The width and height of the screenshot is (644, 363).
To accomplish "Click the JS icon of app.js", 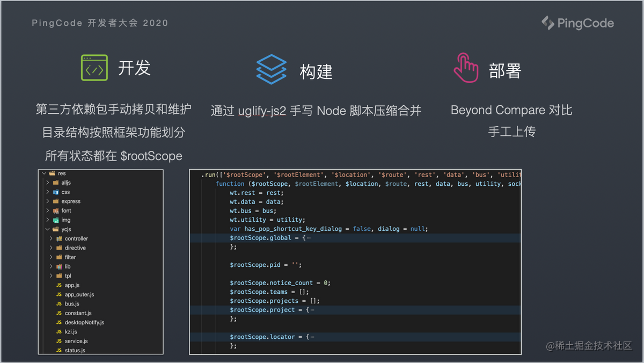I will pyautogui.click(x=59, y=285).
